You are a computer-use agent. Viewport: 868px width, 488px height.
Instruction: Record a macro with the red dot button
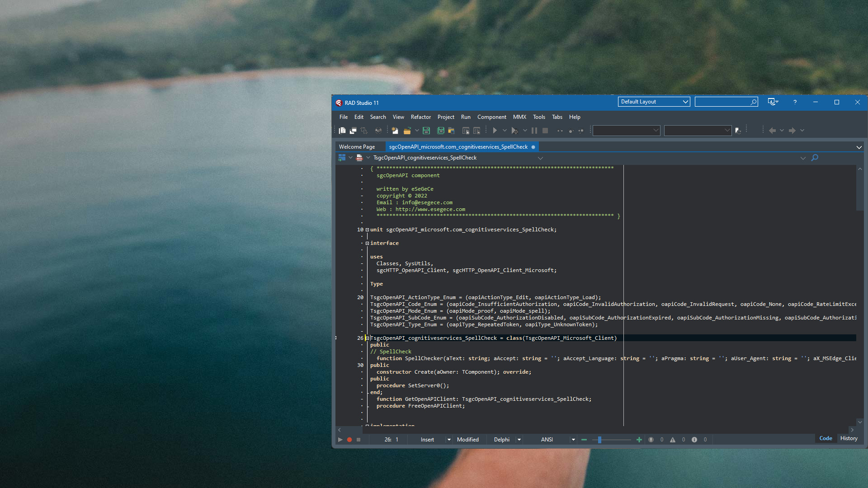pos(349,440)
